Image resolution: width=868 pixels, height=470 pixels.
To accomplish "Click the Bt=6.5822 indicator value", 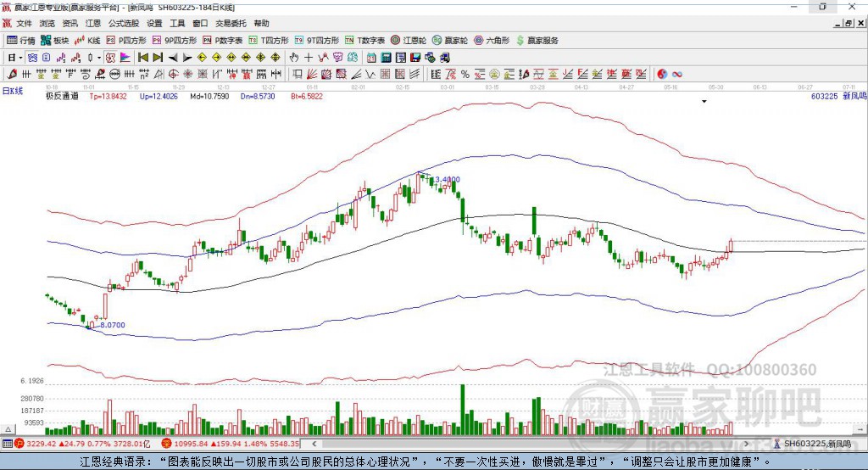I will click(307, 96).
